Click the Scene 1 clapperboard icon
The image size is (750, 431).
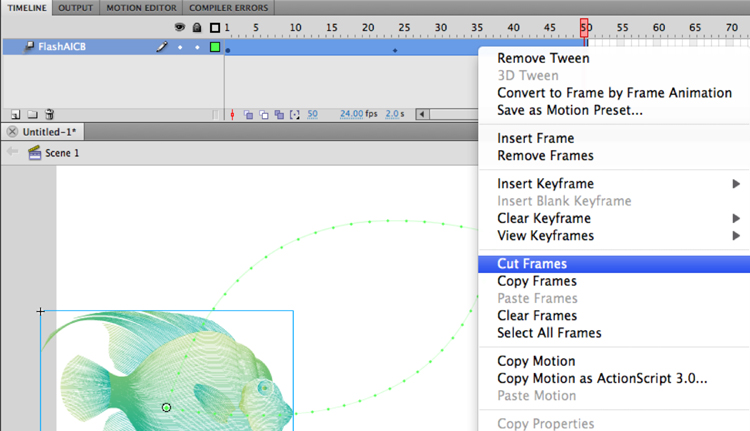(34, 153)
